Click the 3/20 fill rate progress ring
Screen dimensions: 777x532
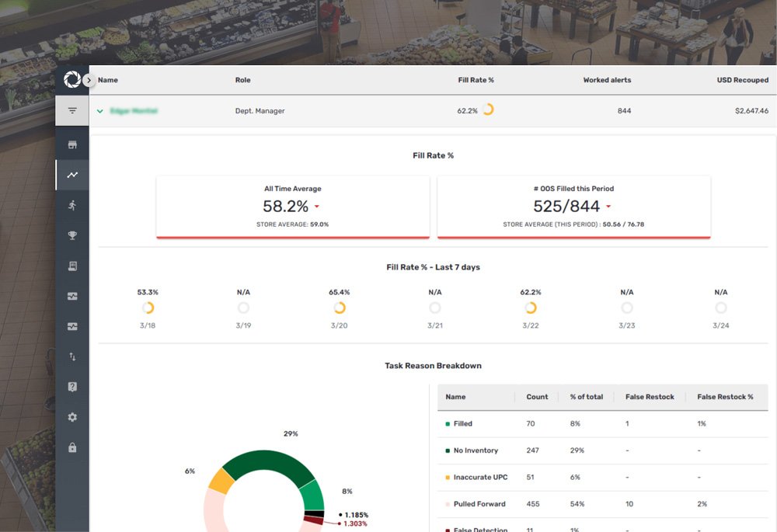tap(340, 308)
